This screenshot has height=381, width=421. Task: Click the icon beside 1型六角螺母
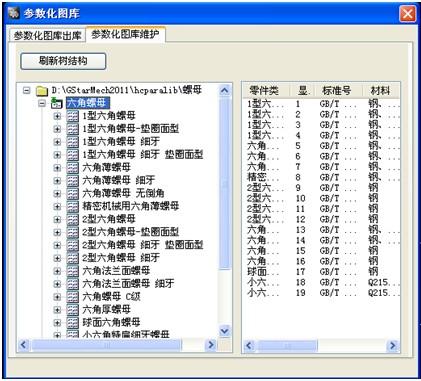coord(72,116)
